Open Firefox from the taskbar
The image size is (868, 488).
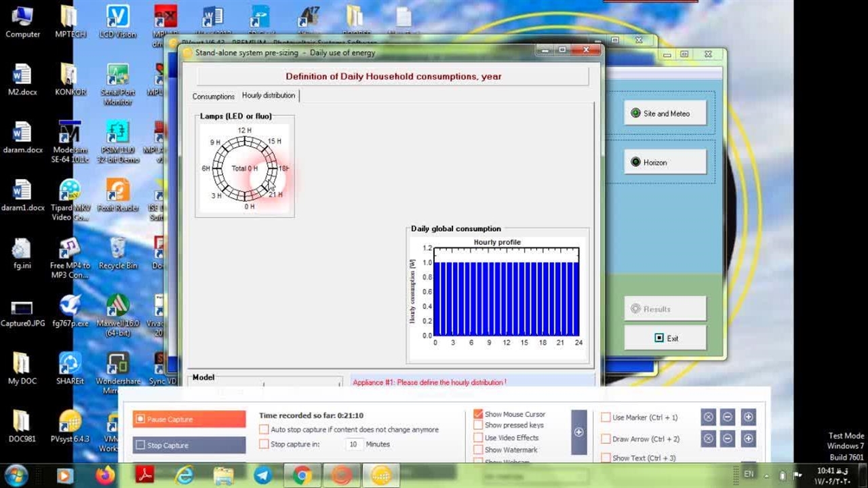pyautogui.click(x=105, y=476)
